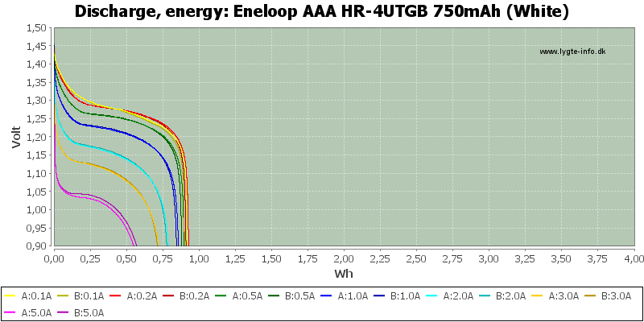Screen dimensions: 644x322
Task: Click the 0,75 tick on Wh axis
Action: click(163, 258)
